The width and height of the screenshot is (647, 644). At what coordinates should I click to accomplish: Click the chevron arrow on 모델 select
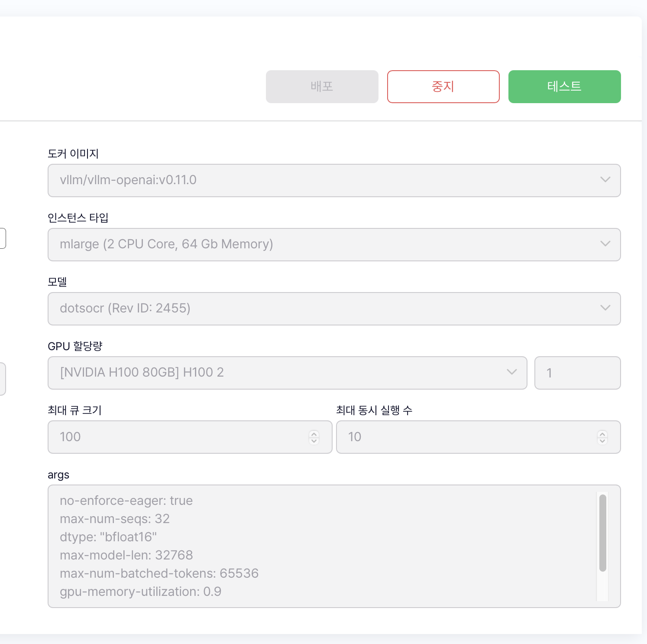tap(605, 308)
